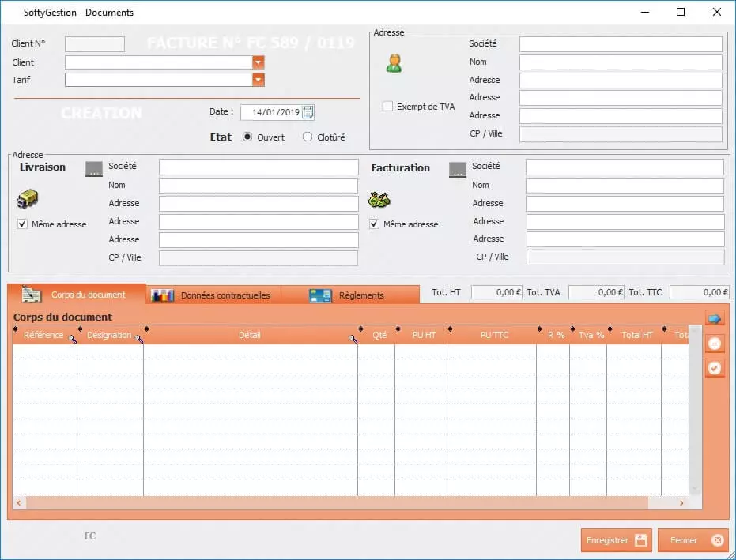Click the Facturation CP / Ville field

[625, 257]
